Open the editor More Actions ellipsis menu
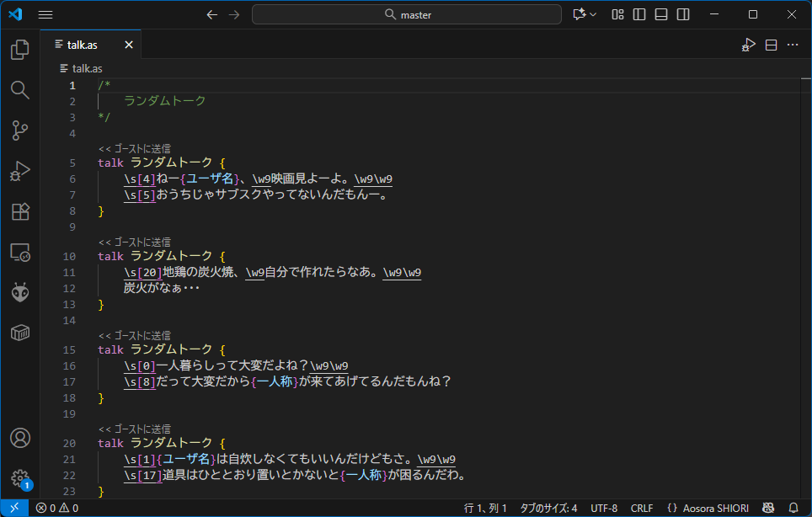Image resolution: width=812 pixels, height=517 pixels. pos(793,45)
